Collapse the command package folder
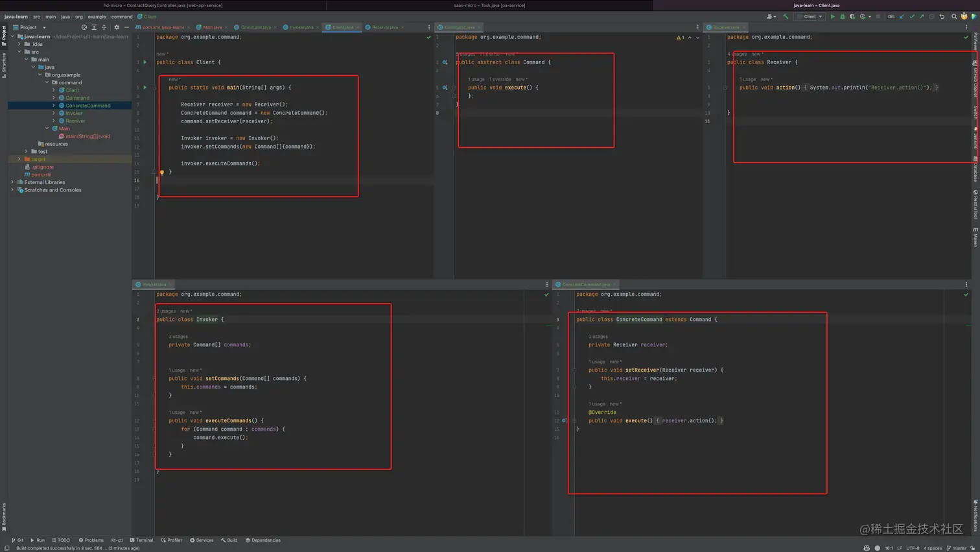Viewport: 980px width, 552px height. pos(47,82)
